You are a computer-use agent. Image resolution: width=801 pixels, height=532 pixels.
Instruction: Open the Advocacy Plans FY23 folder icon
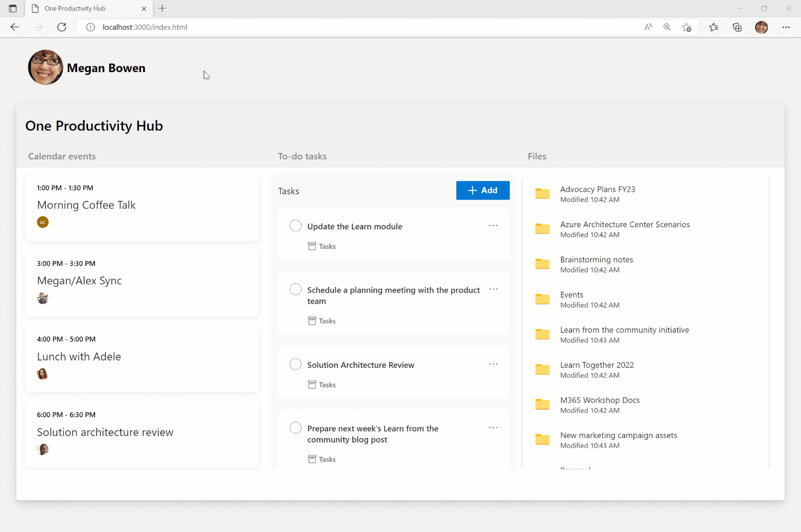point(542,193)
